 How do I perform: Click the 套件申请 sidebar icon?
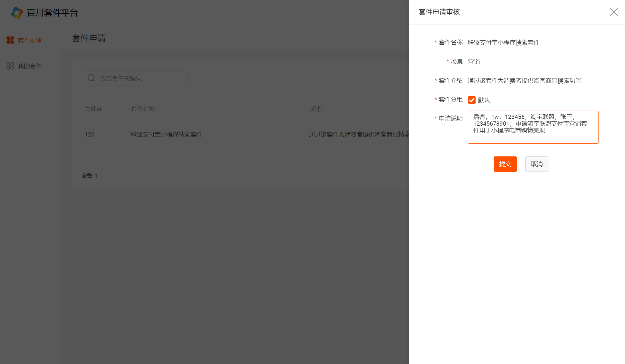[10, 40]
